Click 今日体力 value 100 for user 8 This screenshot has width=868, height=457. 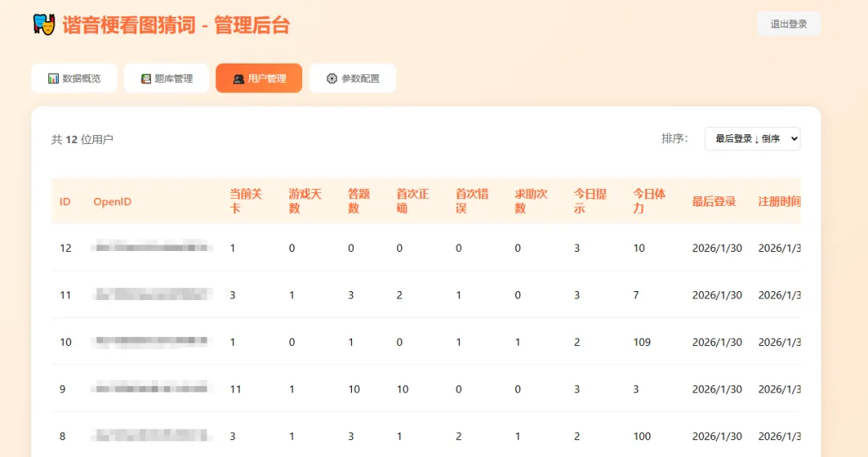click(642, 437)
